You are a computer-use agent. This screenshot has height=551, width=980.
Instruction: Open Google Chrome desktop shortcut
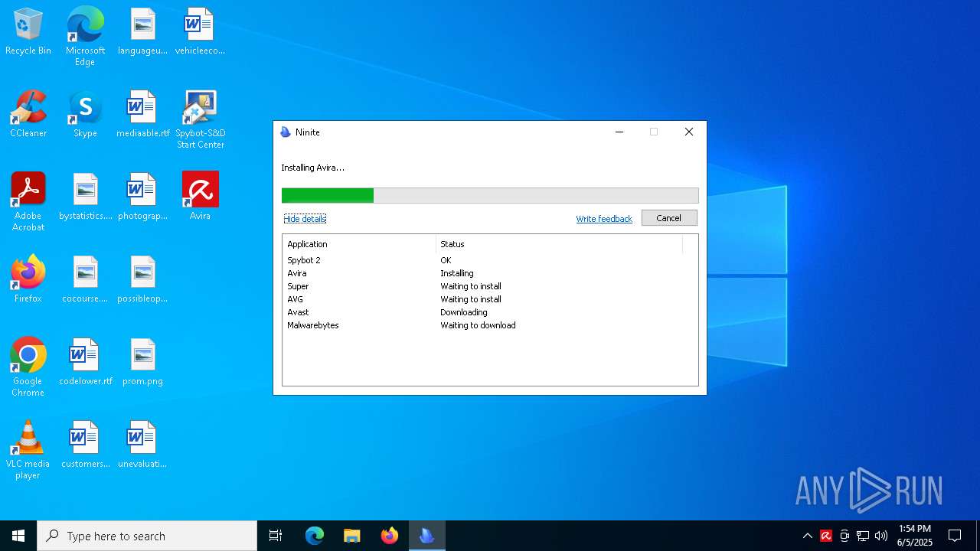point(28,367)
